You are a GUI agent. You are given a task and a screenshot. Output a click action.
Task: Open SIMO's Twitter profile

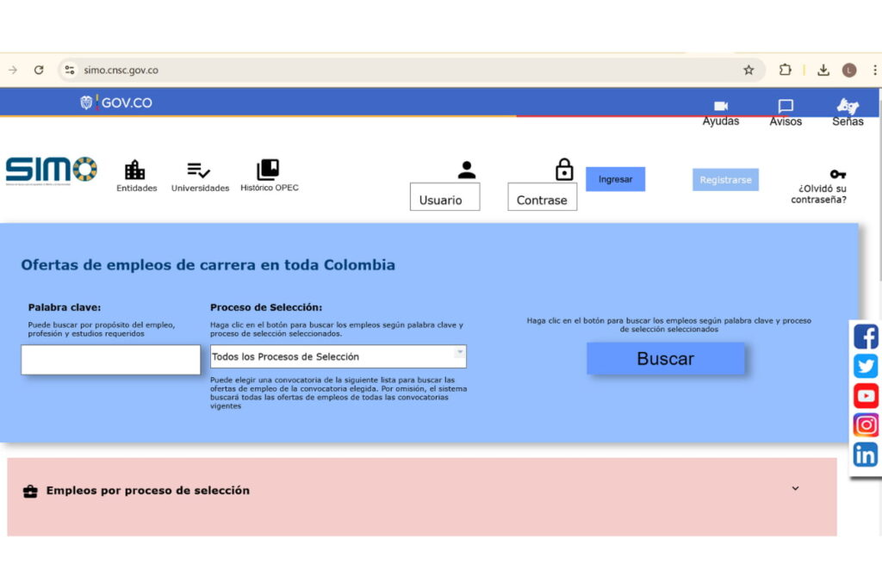click(865, 366)
